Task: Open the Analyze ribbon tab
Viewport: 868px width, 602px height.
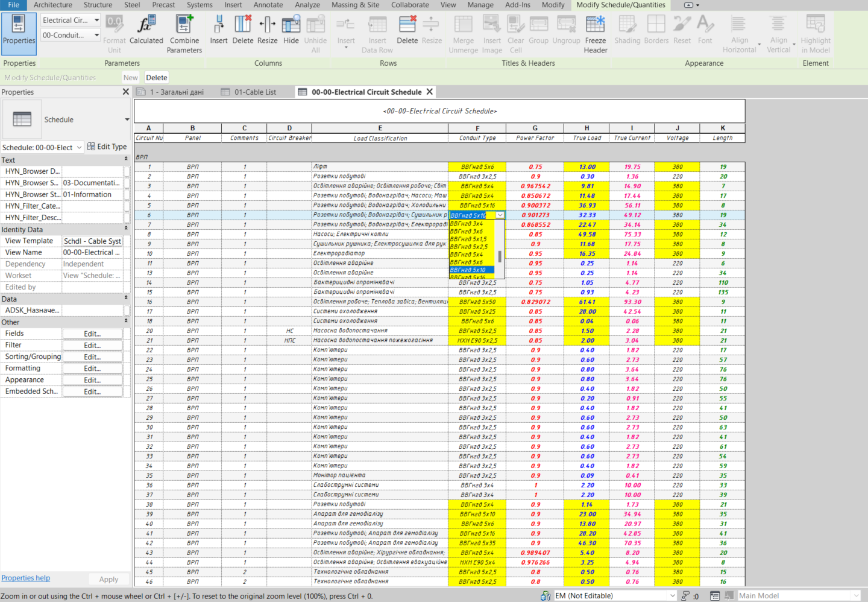Action: click(x=307, y=5)
